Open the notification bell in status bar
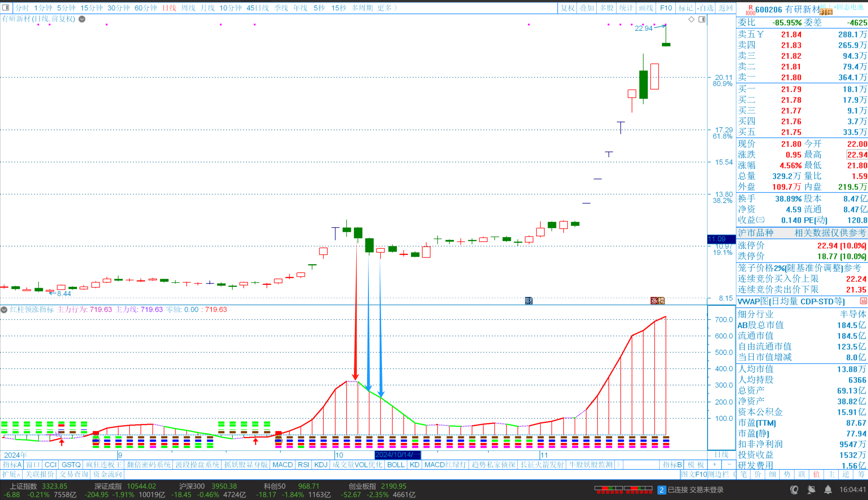 (x=828, y=490)
